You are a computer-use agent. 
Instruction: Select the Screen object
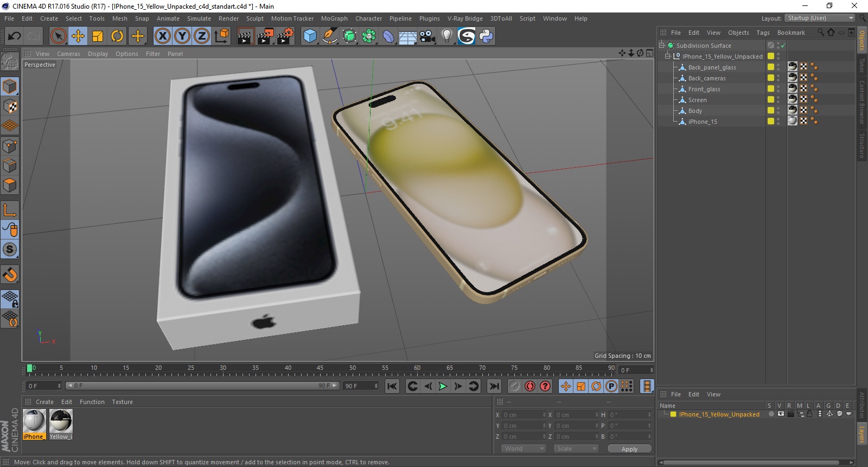pos(697,100)
